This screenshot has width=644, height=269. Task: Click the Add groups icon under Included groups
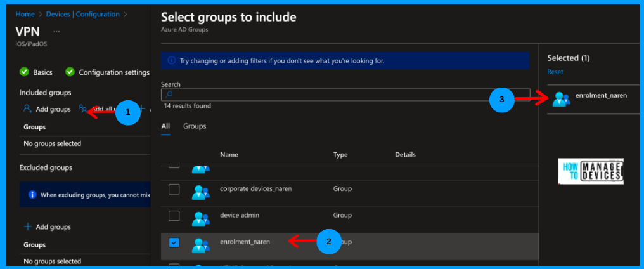27,109
